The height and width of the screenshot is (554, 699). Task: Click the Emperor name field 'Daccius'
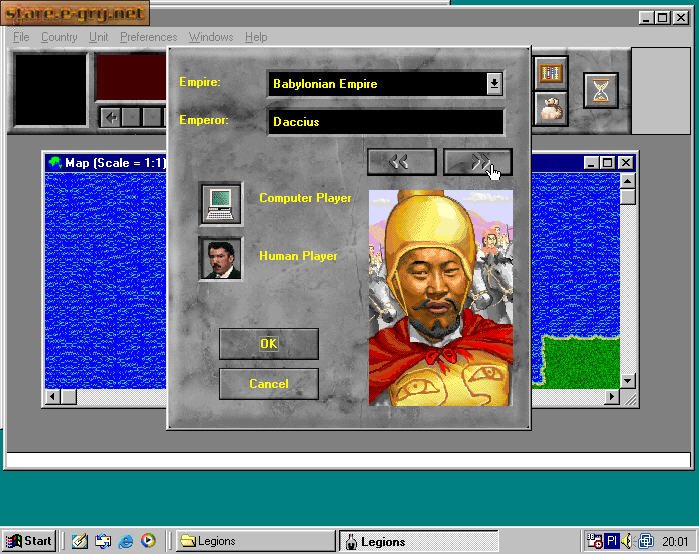click(x=386, y=122)
